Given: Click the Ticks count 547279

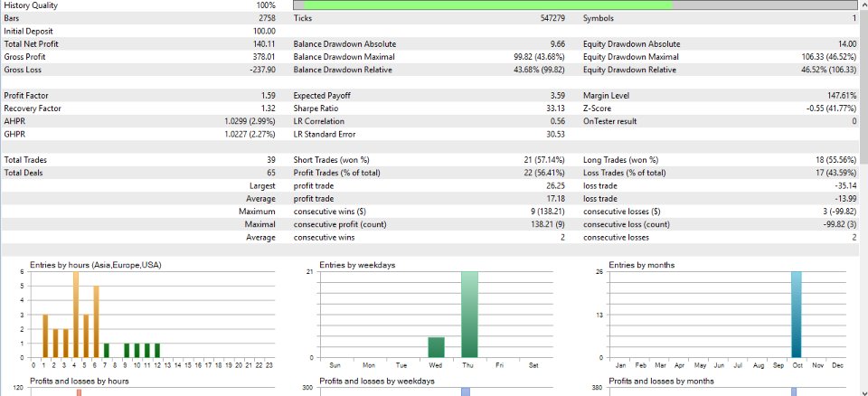Looking at the screenshot, I should pos(552,18).
